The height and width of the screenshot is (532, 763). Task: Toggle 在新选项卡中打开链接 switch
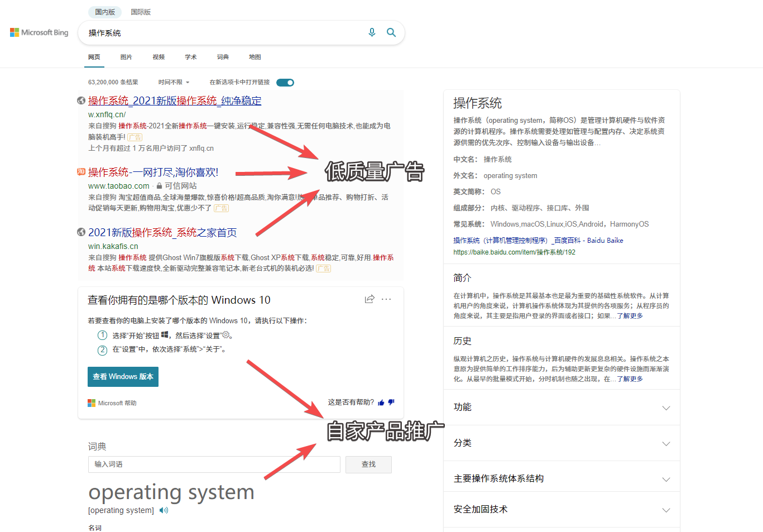[x=285, y=83]
